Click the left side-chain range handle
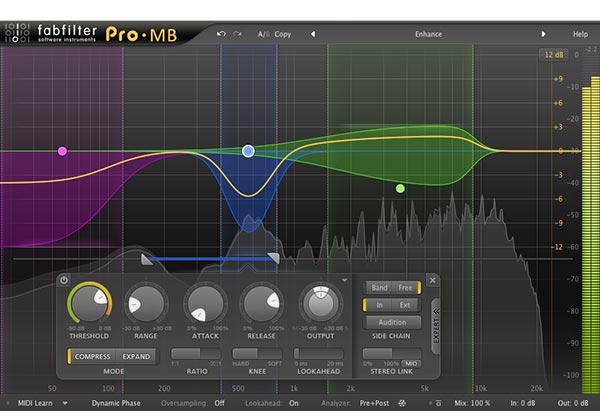 [146, 259]
